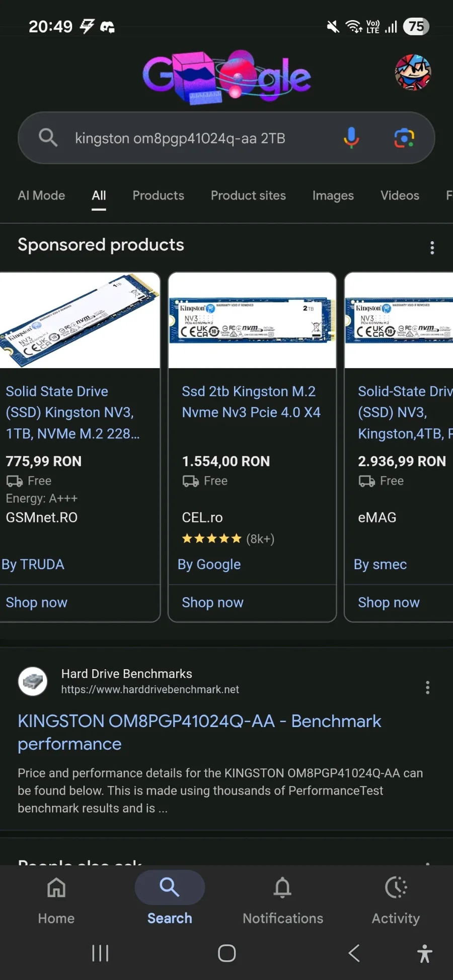Open Google Lens camera search
Viewport: 453px width, 980px height.
click(x=404, y=138)
